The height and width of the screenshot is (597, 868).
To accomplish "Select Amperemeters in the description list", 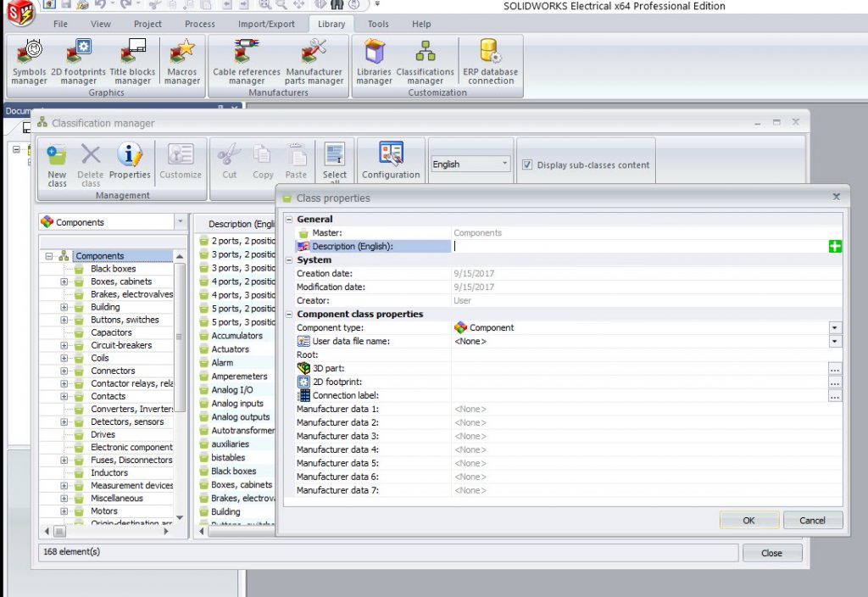I will click(x=239, y=376).
